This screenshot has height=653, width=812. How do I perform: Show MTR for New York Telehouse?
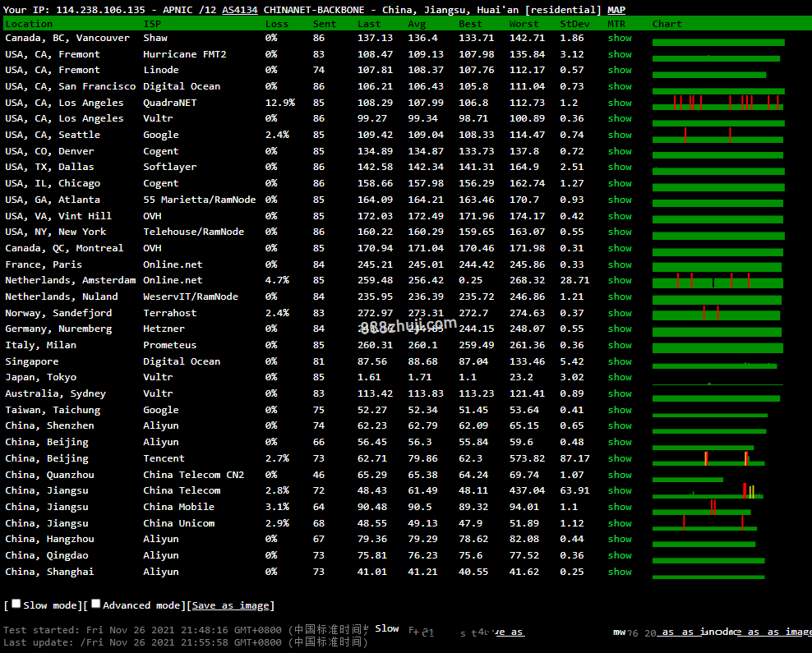click(620, 232)
